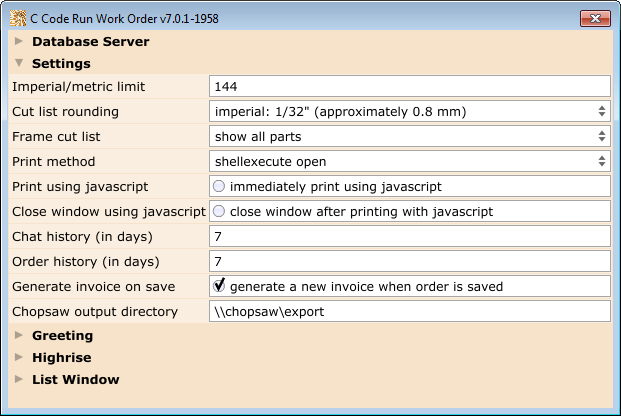Click the List Window heading label
Image resolution: width=621 pixels, height=416 pixels.
click(x=75, y=380)
